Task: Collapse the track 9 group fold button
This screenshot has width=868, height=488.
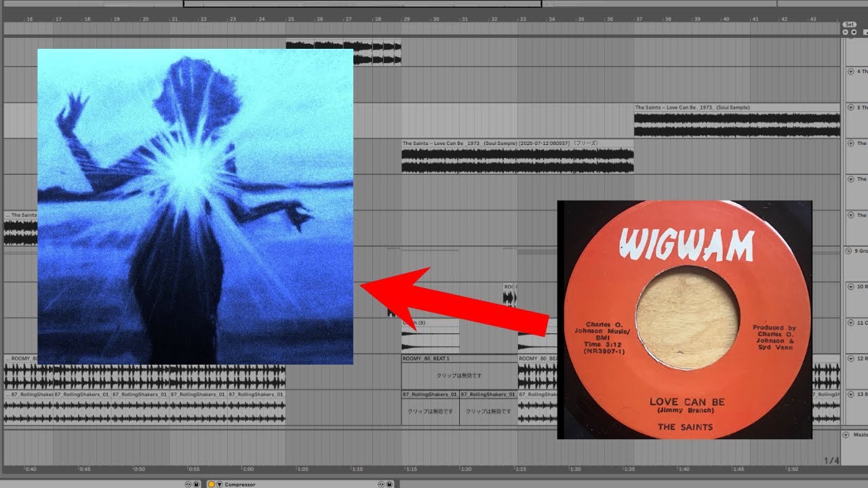Action: click(x=848, y=251)
